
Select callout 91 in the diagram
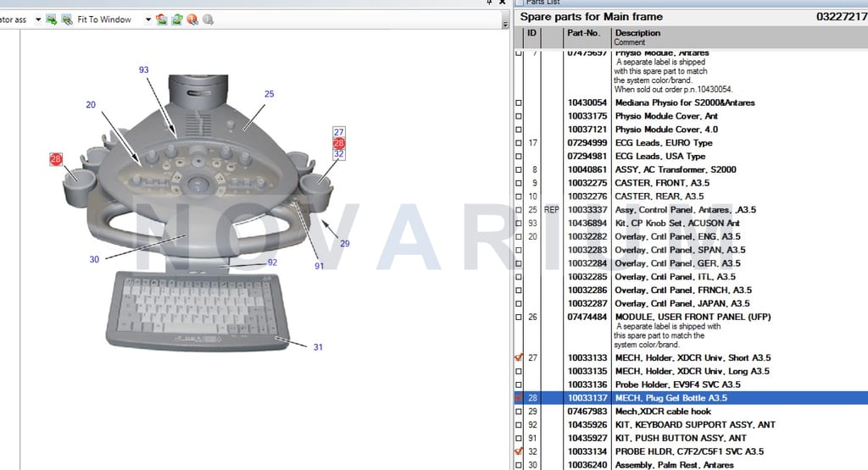[320, 266]
